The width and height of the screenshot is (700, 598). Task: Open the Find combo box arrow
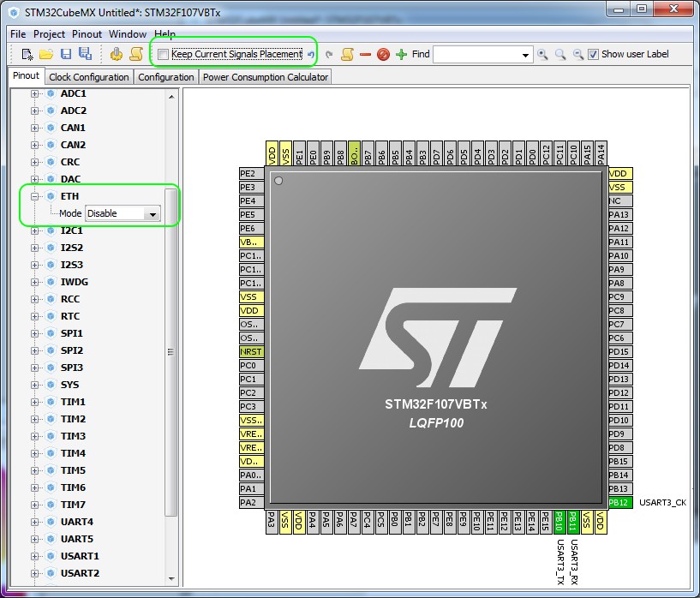pyautogui.click(x=525, y=55)
